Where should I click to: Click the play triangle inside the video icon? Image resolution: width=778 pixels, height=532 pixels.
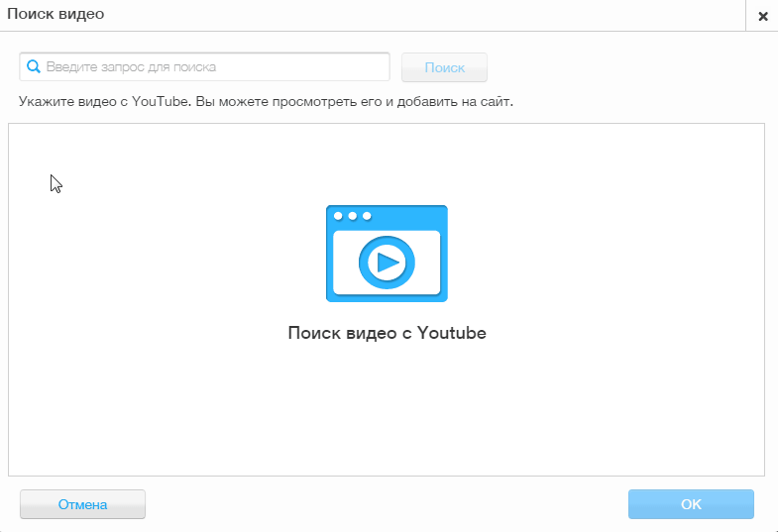388,263
